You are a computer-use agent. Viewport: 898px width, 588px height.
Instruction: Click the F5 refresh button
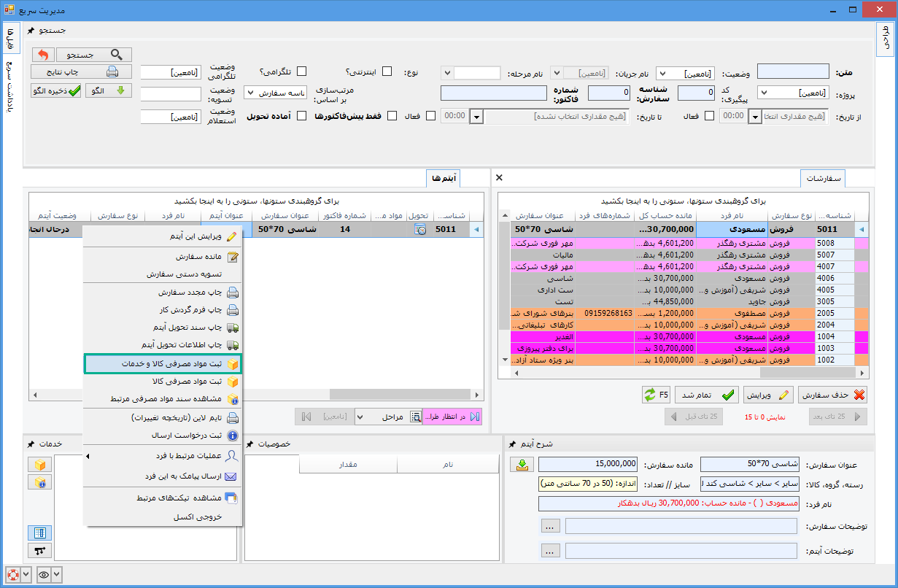tap(655, 395)
